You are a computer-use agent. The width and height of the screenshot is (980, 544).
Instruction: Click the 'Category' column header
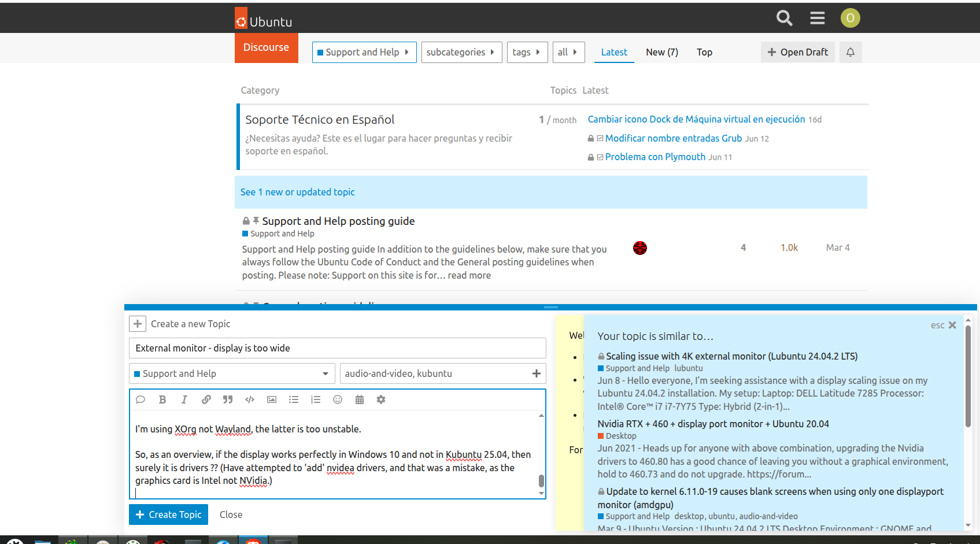[x=260, y=90]
